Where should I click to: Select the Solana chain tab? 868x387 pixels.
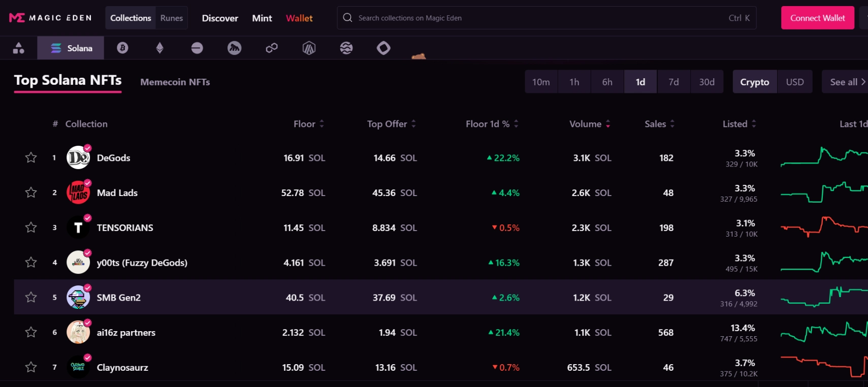pos(71,48)
